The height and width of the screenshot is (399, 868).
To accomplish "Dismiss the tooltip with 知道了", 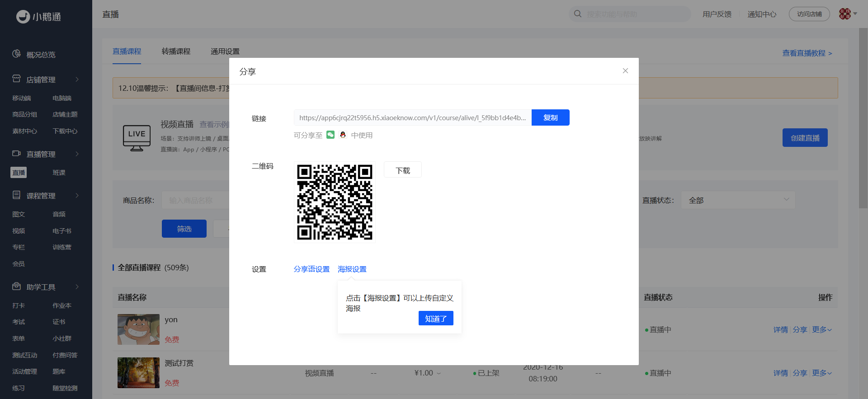I will [436, 318].
